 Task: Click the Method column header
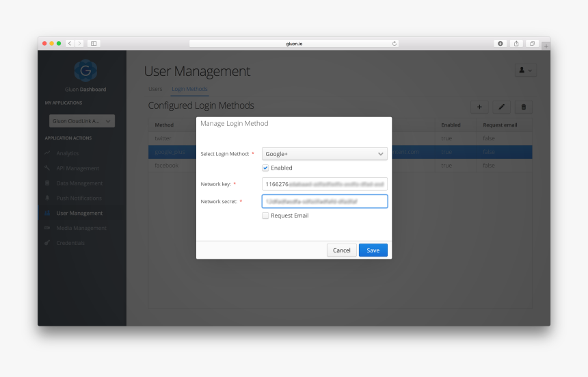coord(164,125)
